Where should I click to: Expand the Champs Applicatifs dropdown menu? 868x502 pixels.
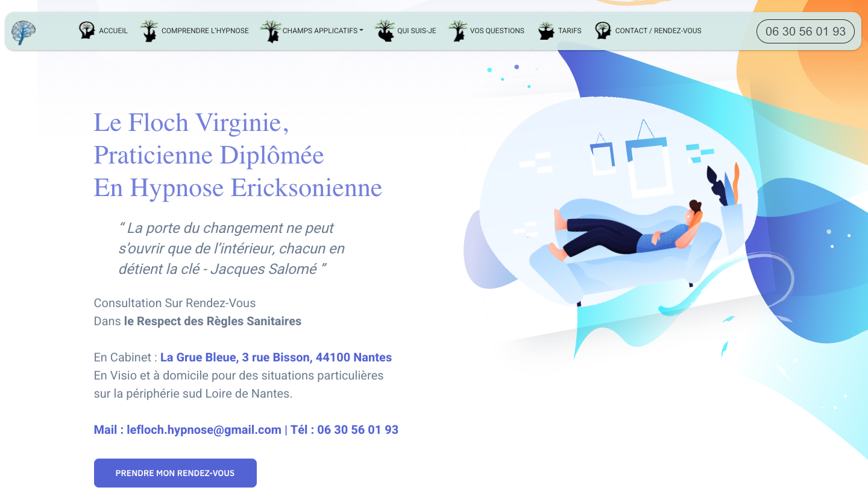(322, 31)
